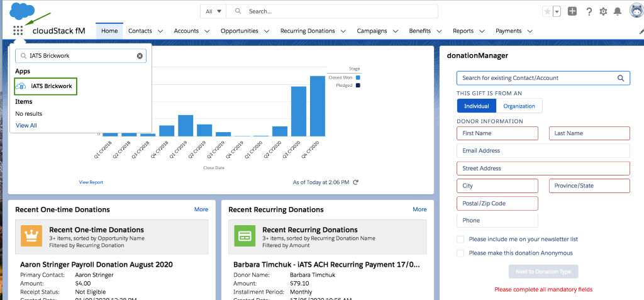Click the Closed Won legend swatch

(358, 77)
